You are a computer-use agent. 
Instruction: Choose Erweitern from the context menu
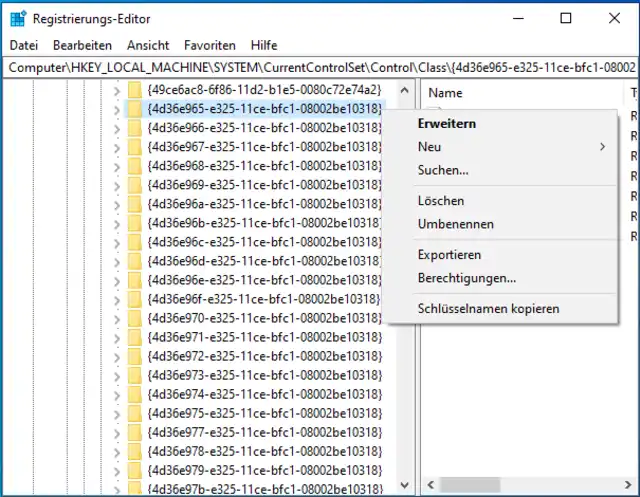[447, 124]
